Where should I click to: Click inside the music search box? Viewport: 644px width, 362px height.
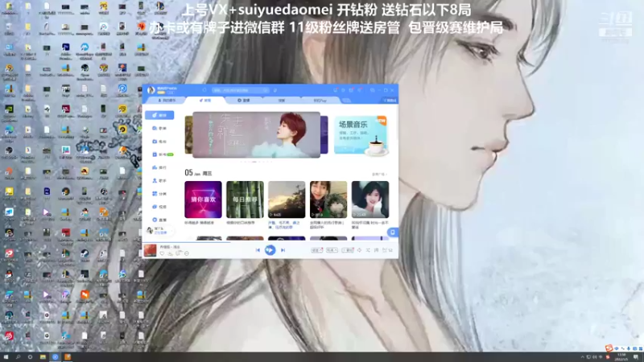point(240,90)
